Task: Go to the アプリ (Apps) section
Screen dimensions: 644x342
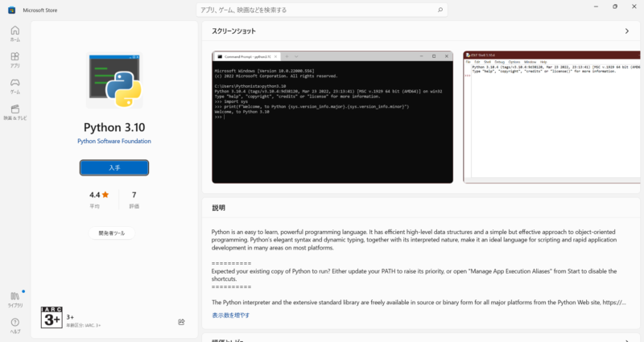Action: pyautogui.click(x=14, y=60)
